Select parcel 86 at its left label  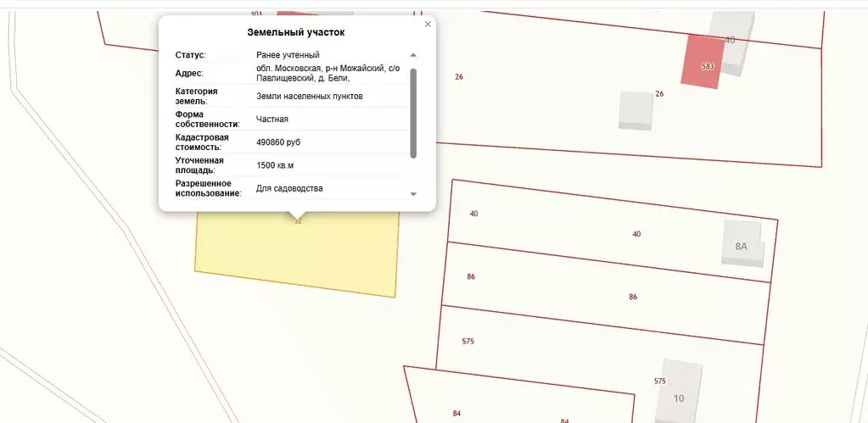[x=470, y=277]
